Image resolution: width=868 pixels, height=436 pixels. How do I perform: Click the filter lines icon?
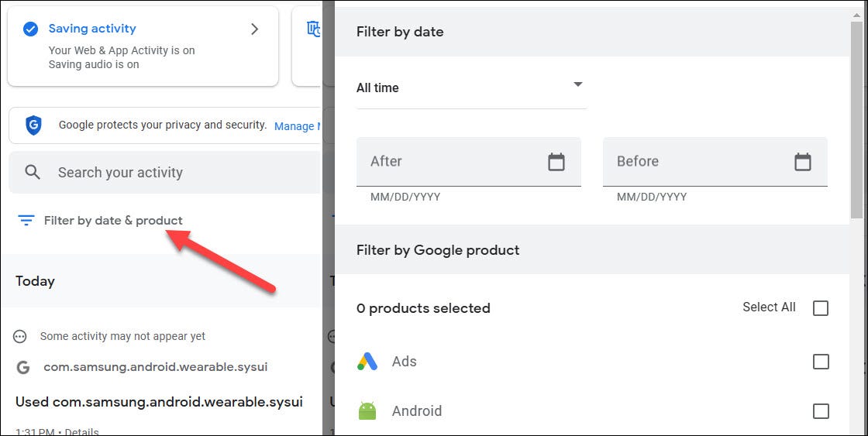pos(26,221)
